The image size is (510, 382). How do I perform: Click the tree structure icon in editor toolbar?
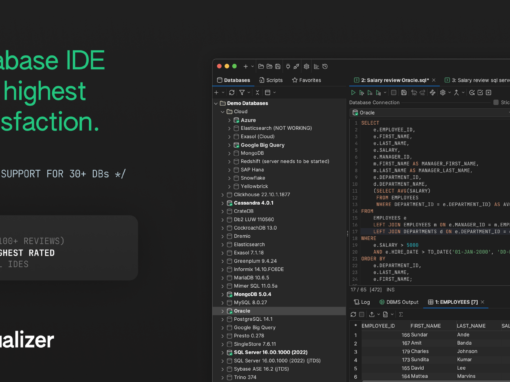pos(456,93)
